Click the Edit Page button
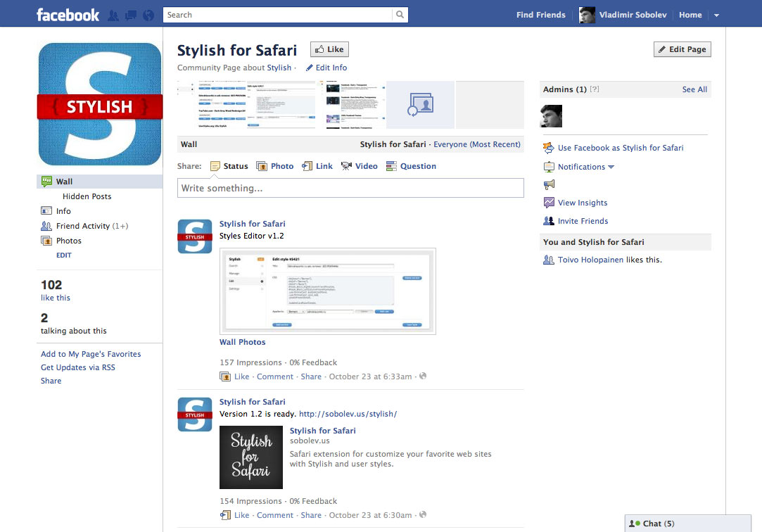762x532 pixels. point(681,49)
